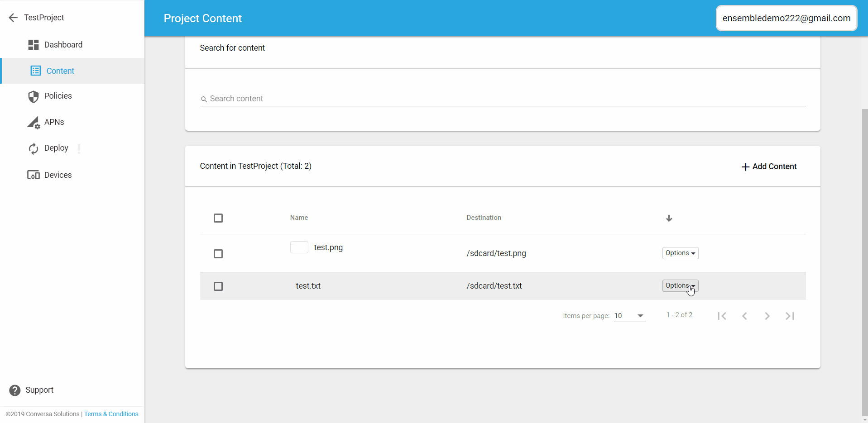Click the Destination column header

(484, 218)
